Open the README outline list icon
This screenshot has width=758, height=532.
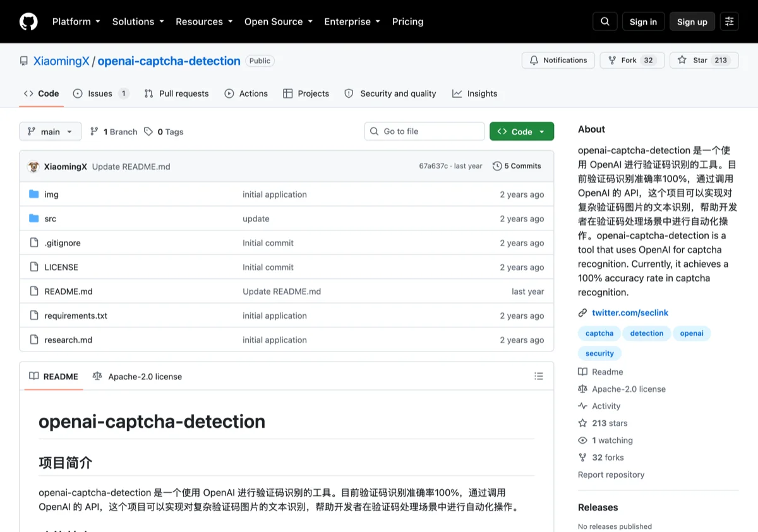coord(539,376)
